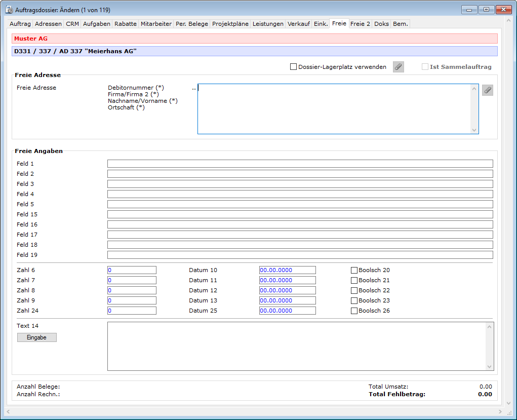Click right arrow of horizontal scrollbar
The height and width of the screenshot is (420, 517).
point(500,411)
